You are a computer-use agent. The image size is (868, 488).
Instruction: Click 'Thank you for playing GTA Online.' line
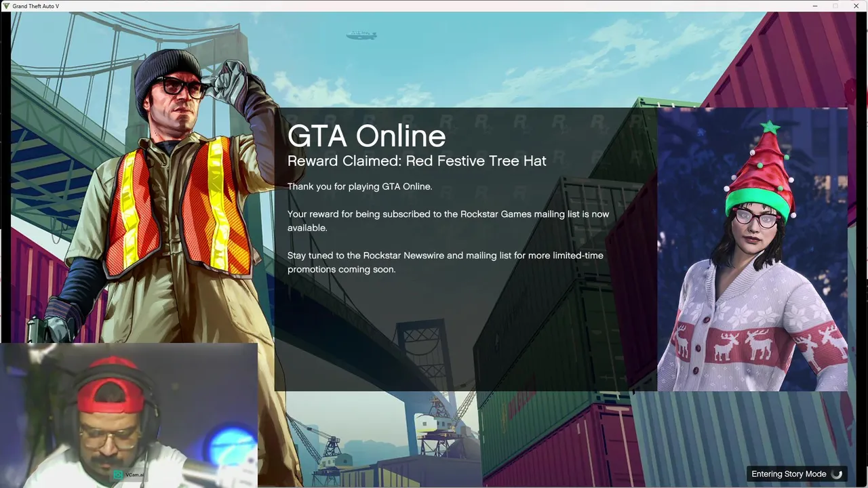359,186
